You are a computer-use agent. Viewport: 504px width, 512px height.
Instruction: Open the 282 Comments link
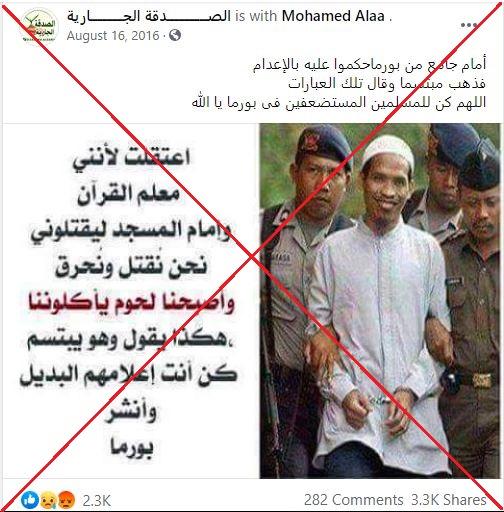point(353,500)
